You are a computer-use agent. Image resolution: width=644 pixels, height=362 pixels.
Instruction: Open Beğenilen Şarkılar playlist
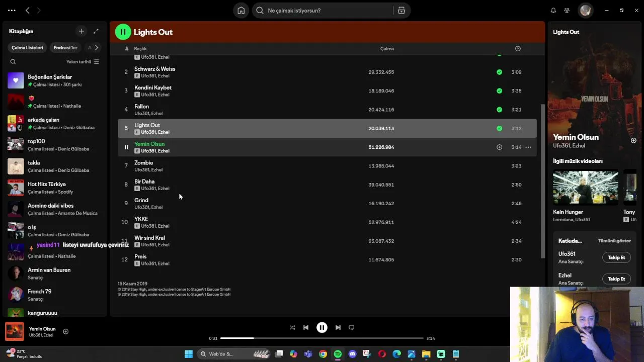pos(54,80)
